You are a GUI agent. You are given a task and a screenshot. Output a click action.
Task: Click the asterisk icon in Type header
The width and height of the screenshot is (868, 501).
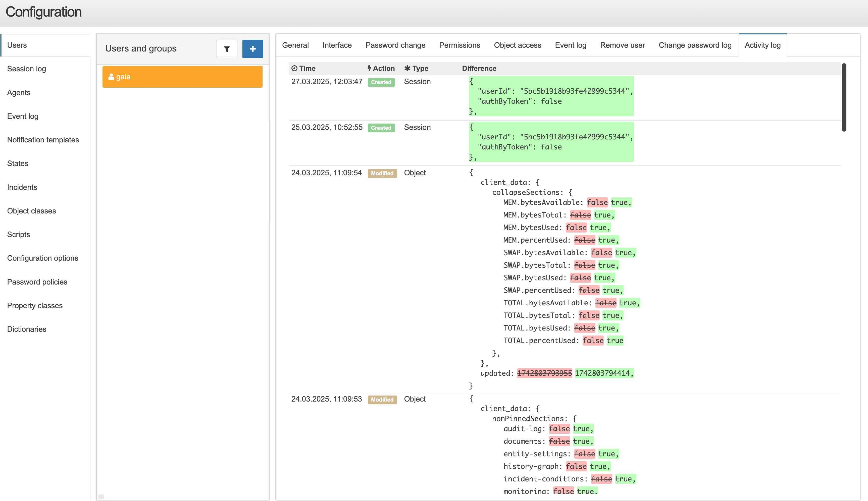[x=407, y=69]
